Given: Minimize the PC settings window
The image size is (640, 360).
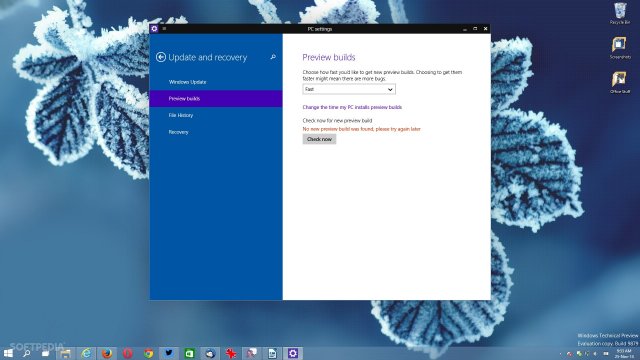Looking at the screenshot, I should 464,29.
